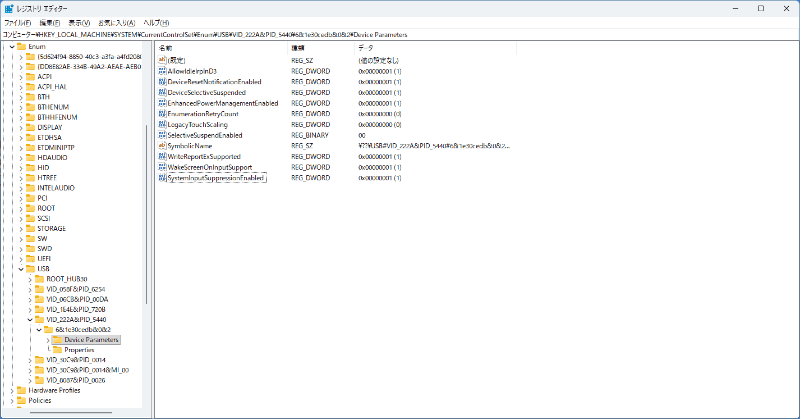
Task: Open the ファイル(F) menu
Action: click(x=17, y=23)
